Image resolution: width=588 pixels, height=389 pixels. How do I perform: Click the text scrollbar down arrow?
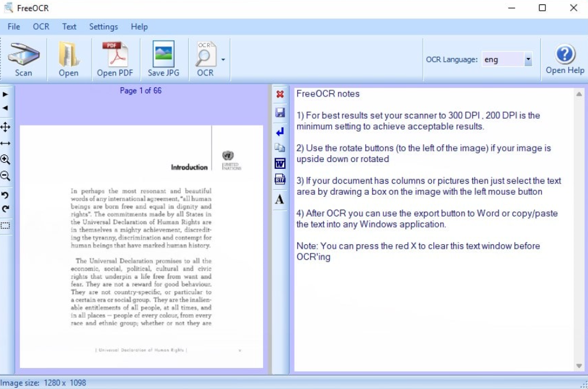pyautogui.click(x=579, y=365)
